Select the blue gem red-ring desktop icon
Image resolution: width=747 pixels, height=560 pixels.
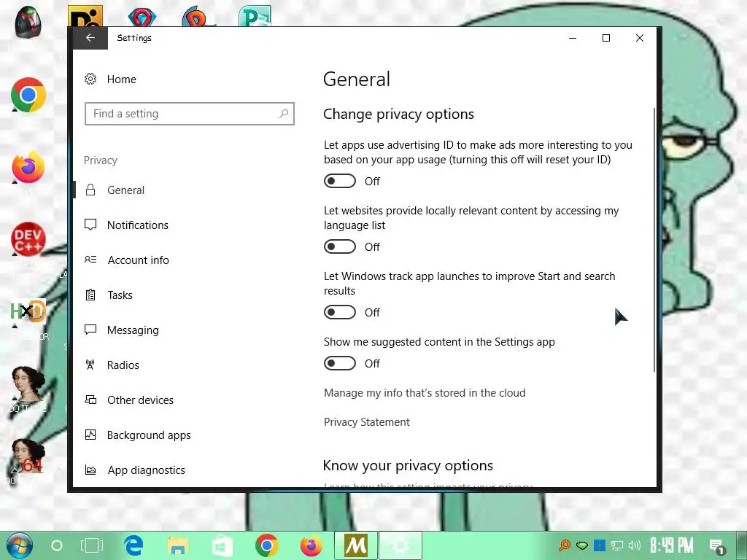click(x=142, y=17)
